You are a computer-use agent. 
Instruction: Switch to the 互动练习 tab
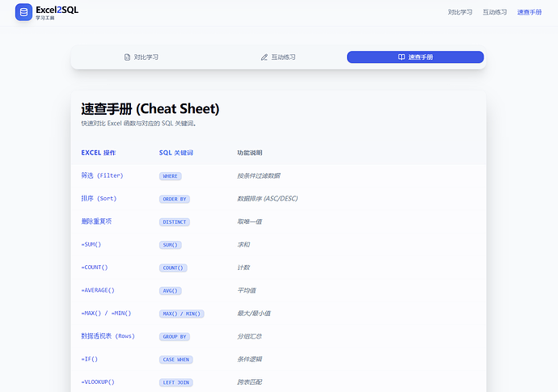277,57
